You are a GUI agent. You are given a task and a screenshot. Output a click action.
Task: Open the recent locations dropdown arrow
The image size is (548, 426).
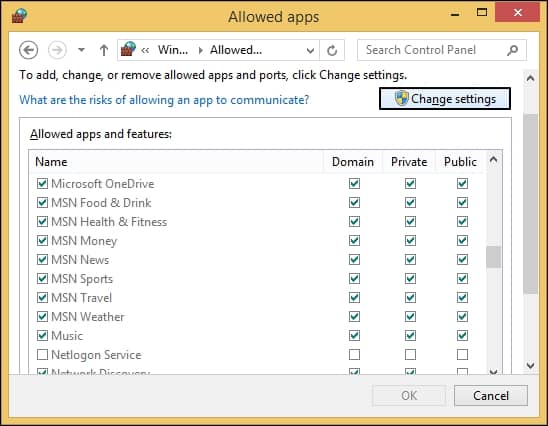(81, 50)
